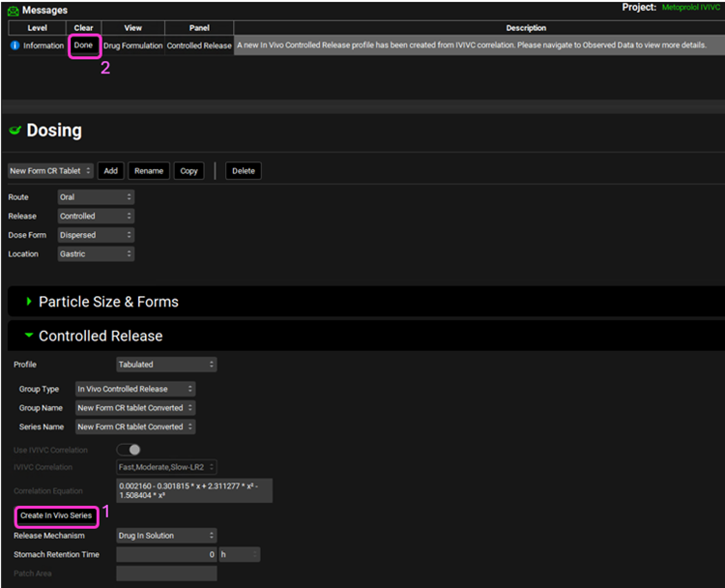Click the Rename button

pyautogui.click(x=149, y=171)
